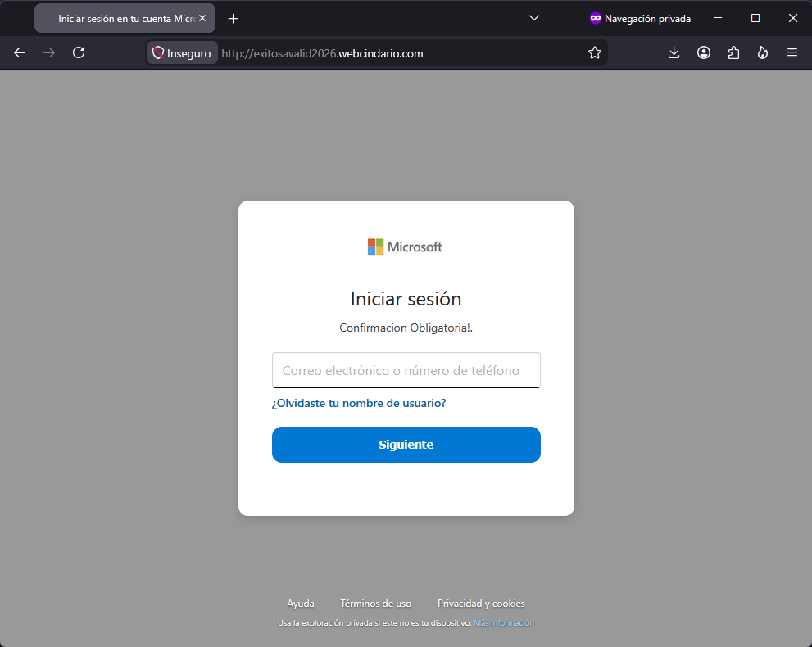Open the Inseguro site security info
This screenshot has width=812, height=647.
click(182, 52)
